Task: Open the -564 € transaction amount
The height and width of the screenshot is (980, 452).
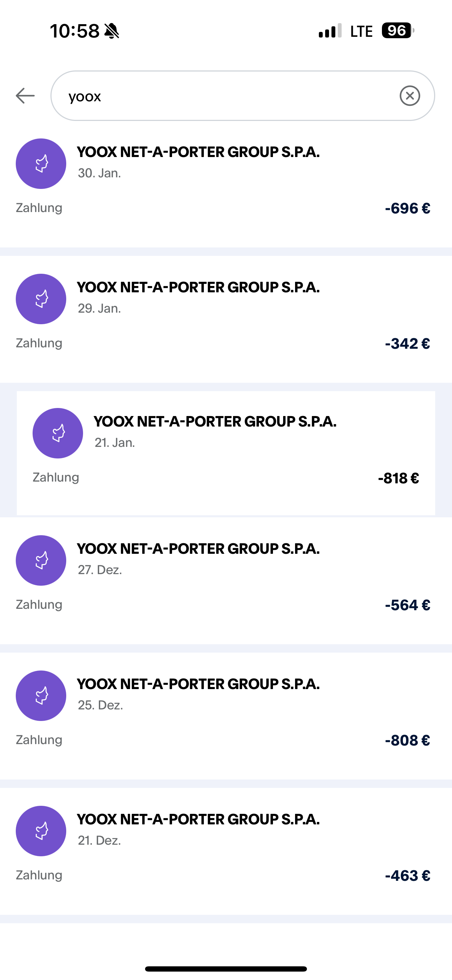Action: pyautogui.click(x=408, y=605)
